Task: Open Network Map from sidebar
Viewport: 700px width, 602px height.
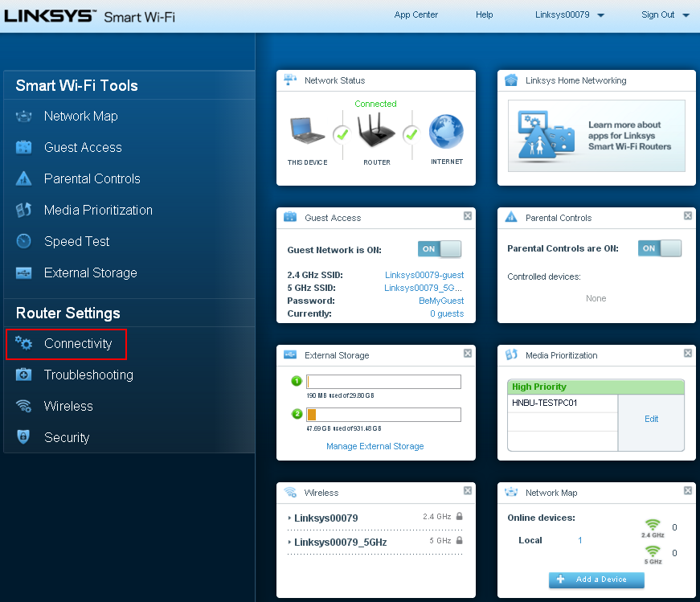Action: (81, 116)
